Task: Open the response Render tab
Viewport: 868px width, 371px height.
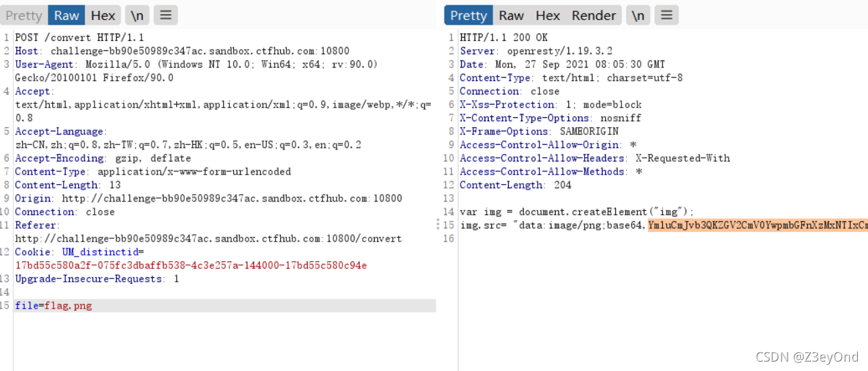Action: tap(594, 15)
